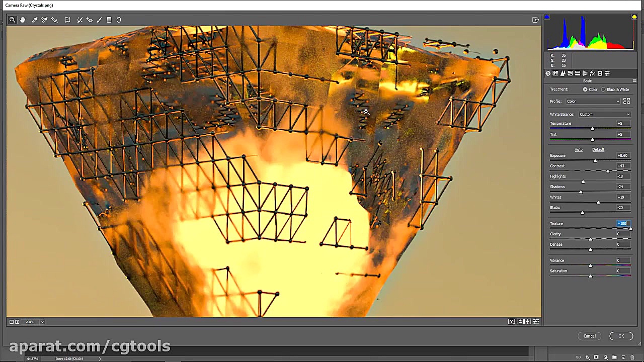Viewport: 644px width, 362px height.
Task: Select the Color treatment radio button
Action: (585, 89)
